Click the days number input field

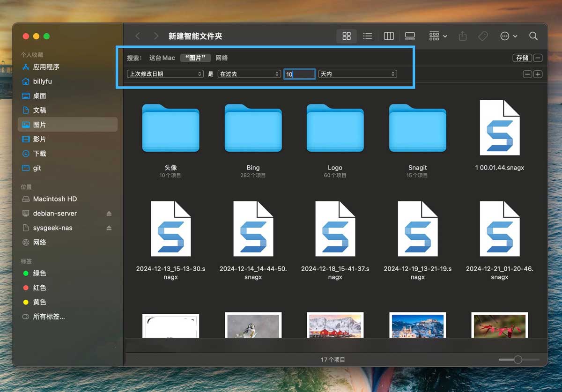tap(300, 74)
